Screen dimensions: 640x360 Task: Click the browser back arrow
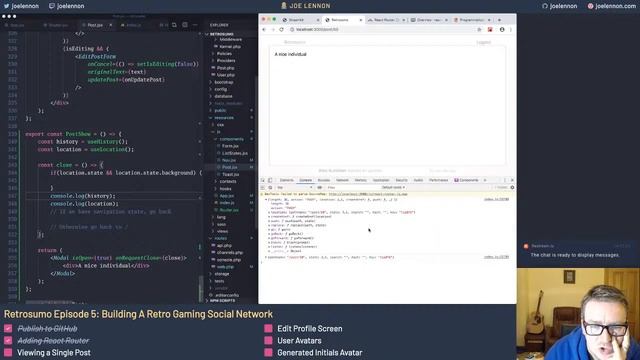pos(264,29)
